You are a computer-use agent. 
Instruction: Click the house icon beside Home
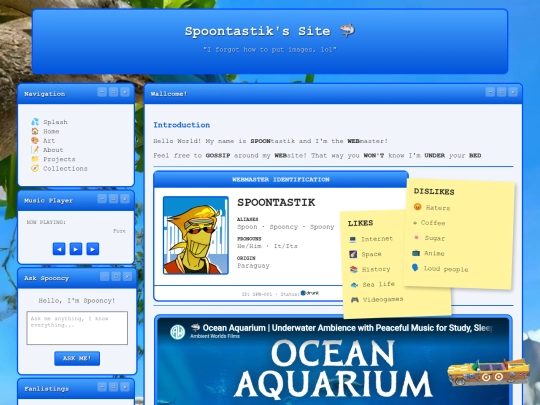pyautogui.click(x=35, y=131)
